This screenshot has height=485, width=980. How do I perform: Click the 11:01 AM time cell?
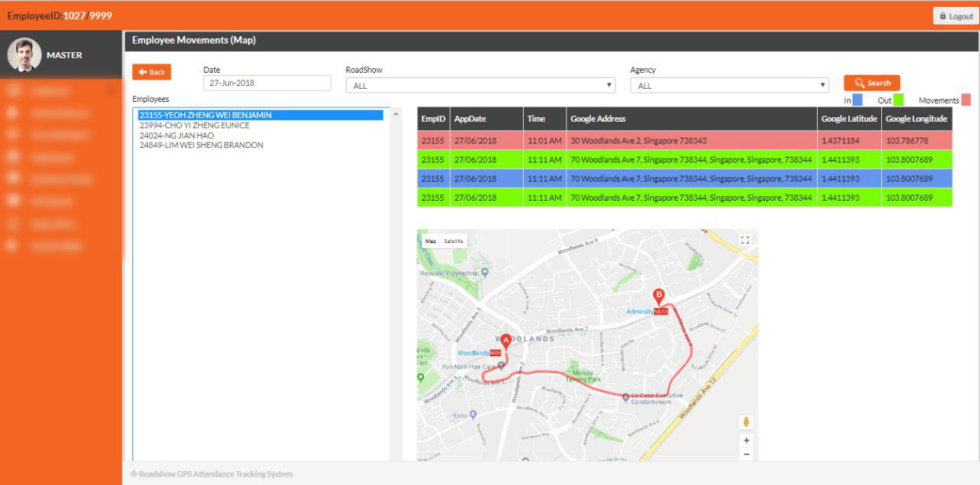[545, 140]
